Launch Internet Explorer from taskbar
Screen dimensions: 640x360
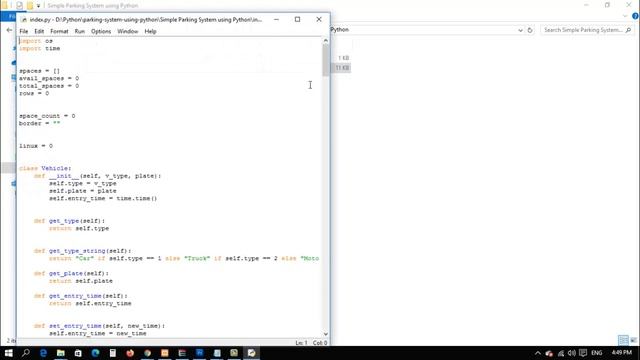point(43,353)
